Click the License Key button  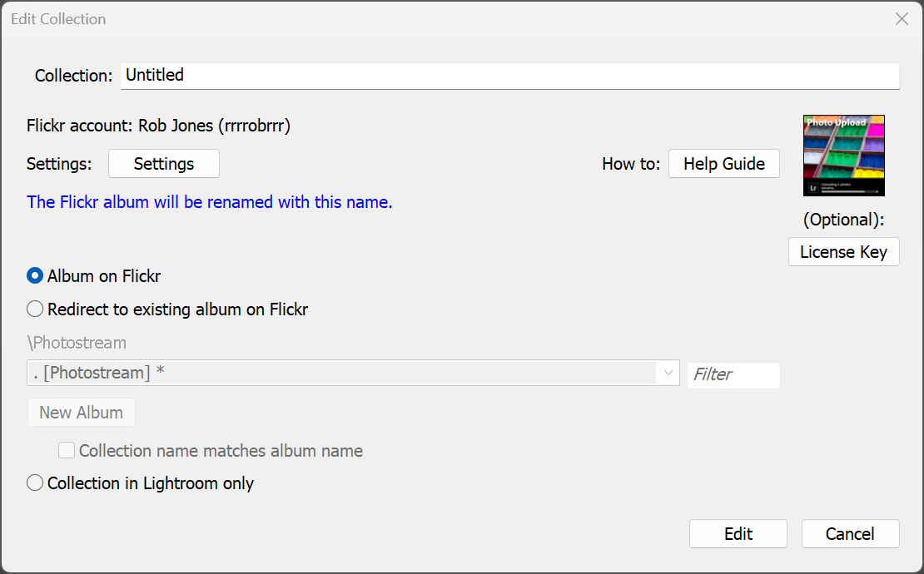pos(843,252)
